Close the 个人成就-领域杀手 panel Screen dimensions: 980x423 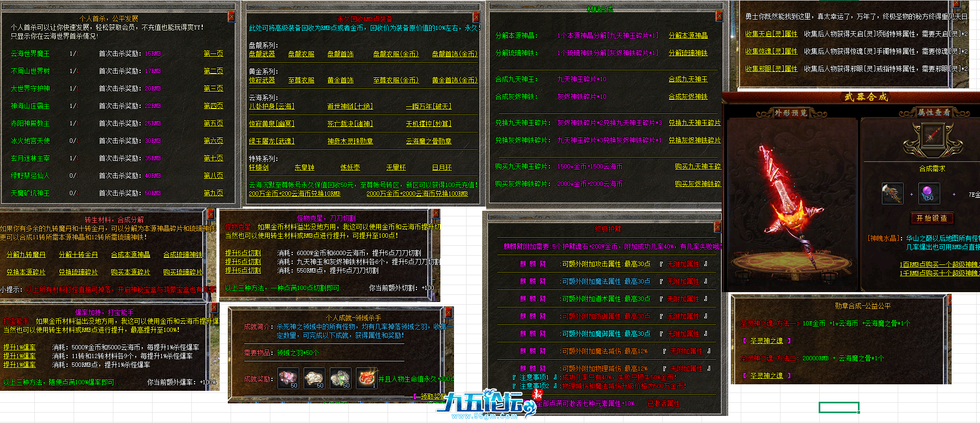point(448,312)
